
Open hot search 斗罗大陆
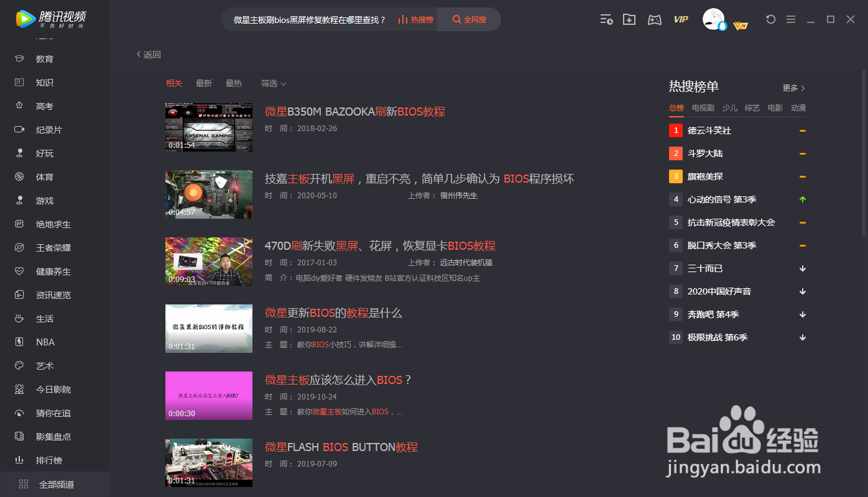[x=705, y=153]
